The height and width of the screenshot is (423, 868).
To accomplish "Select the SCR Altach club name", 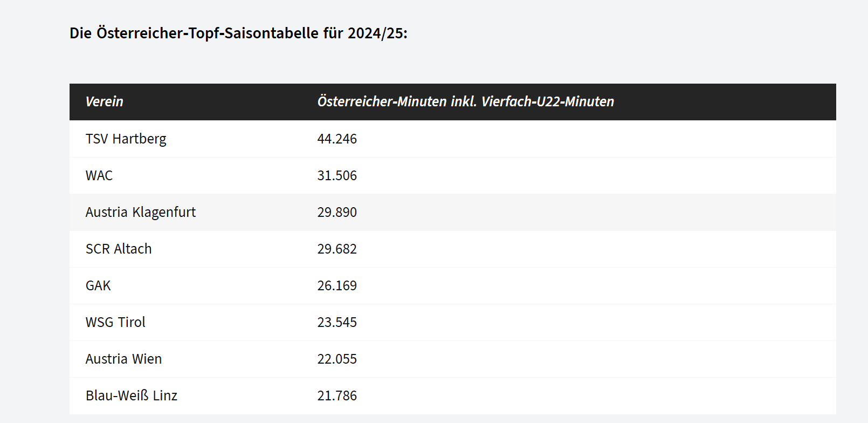I will click(119, 249).
